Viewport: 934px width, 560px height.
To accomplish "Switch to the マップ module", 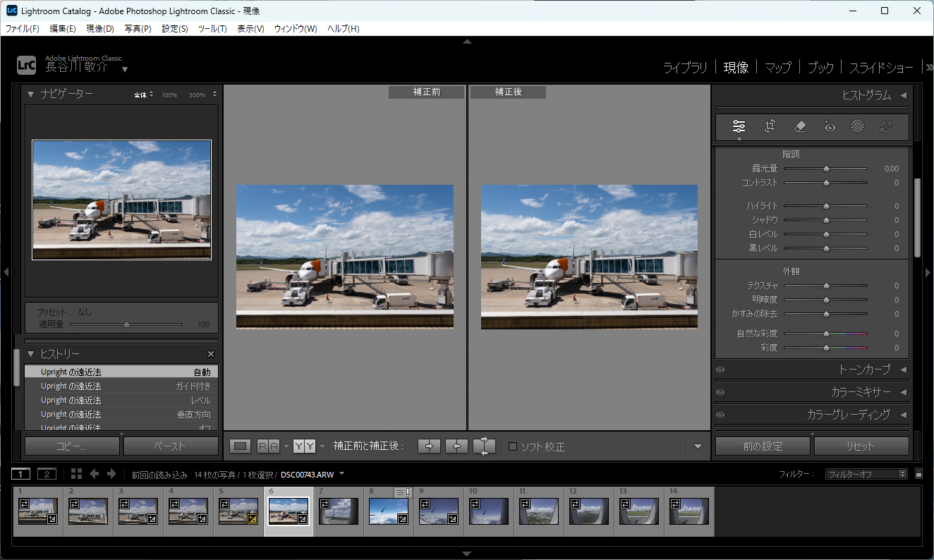I will pyautogui.click(x=778, y=68).
